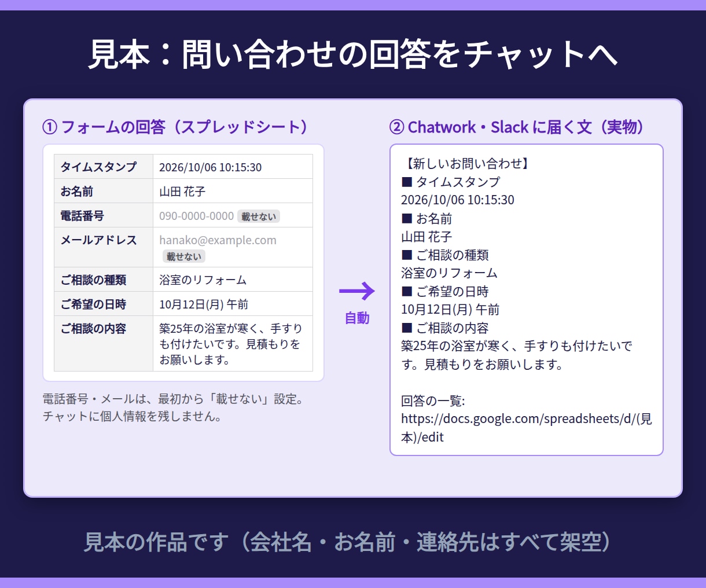The width and height of the screenshot is (706, 588).
Task: Click the phone number 090-0000-0000
Action: click(196, 216)
